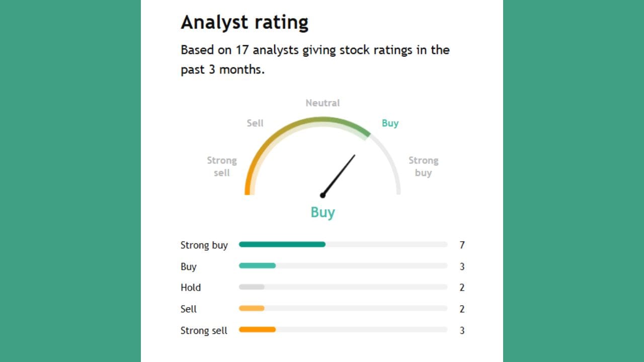Click the Sell label on gauge
The height and width of the screenshot is (362, 644).
click(255, 123)
